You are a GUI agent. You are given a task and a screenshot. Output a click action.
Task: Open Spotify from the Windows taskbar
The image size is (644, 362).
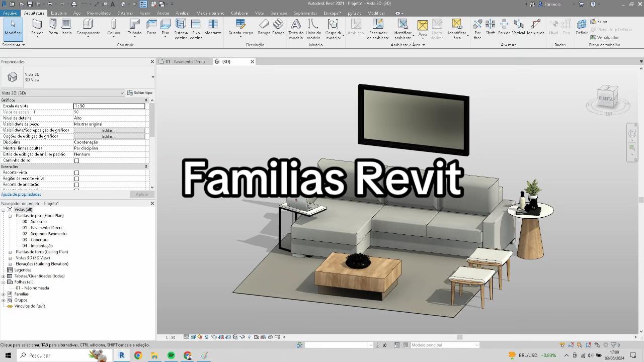tap(171, 355)
